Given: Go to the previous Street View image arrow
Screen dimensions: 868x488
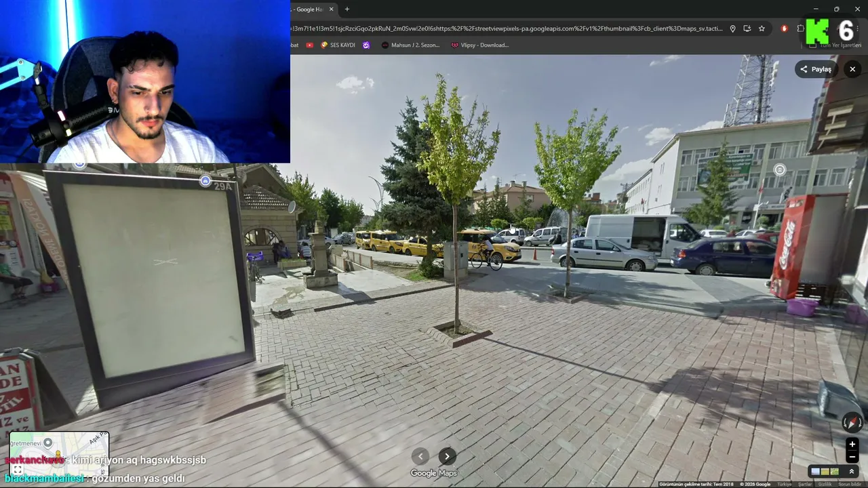Looking at the screenshot, I should [x=420, y=456].
